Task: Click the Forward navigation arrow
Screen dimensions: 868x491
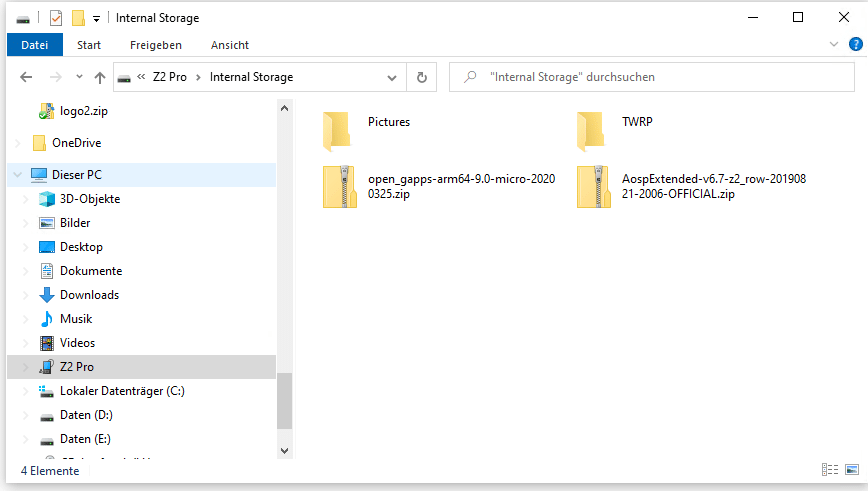Action: click(55, 77)
